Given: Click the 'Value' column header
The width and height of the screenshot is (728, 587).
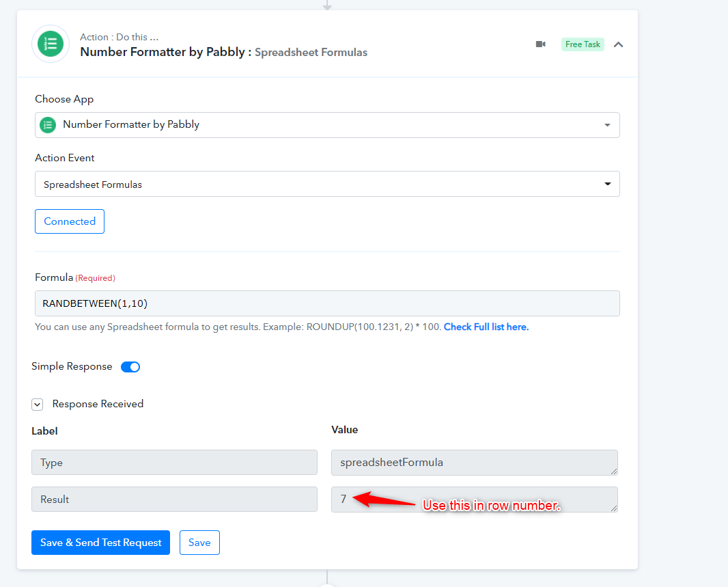Looking at the screenshot, I should click(x=344, y=430).
